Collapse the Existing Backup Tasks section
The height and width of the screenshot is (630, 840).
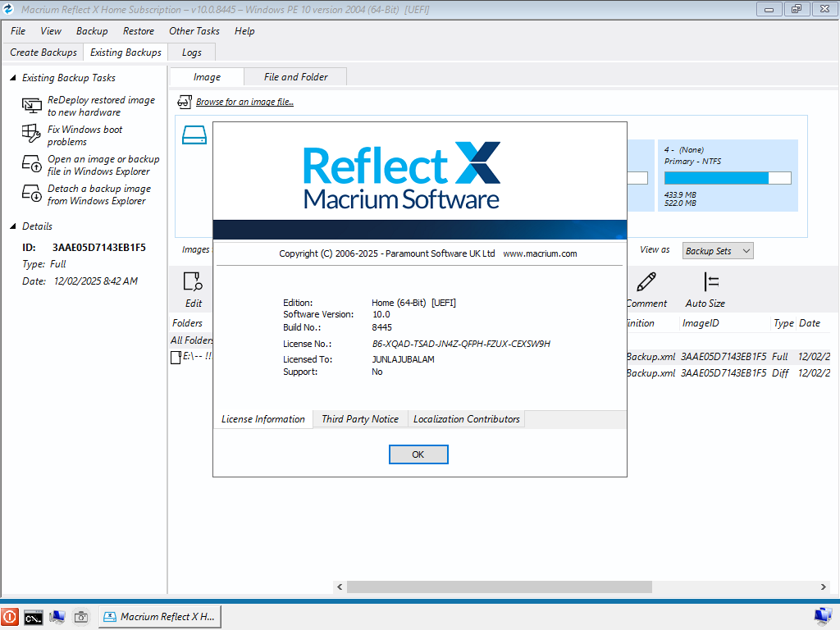tap(13, 78)
